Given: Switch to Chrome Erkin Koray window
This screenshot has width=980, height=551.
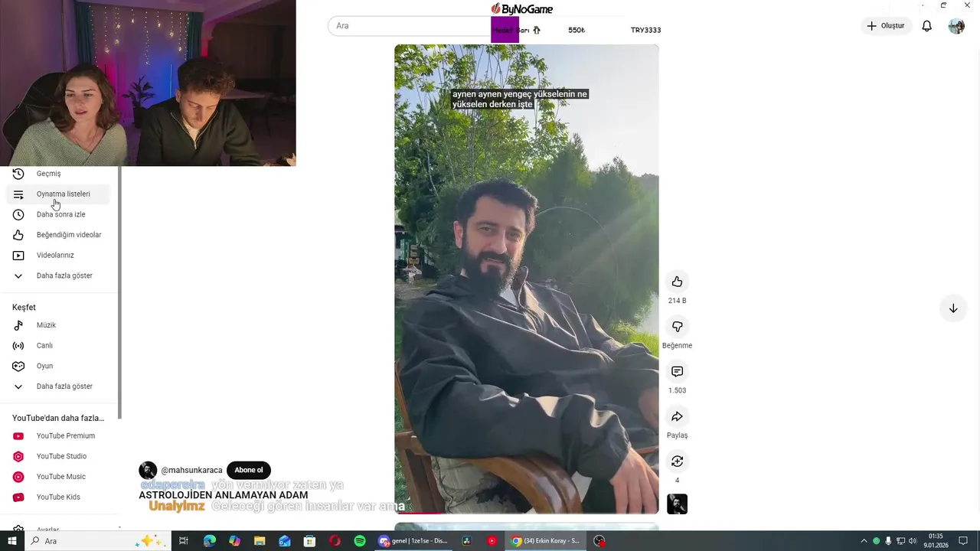Looking at the screenshot, I should 547,541.
